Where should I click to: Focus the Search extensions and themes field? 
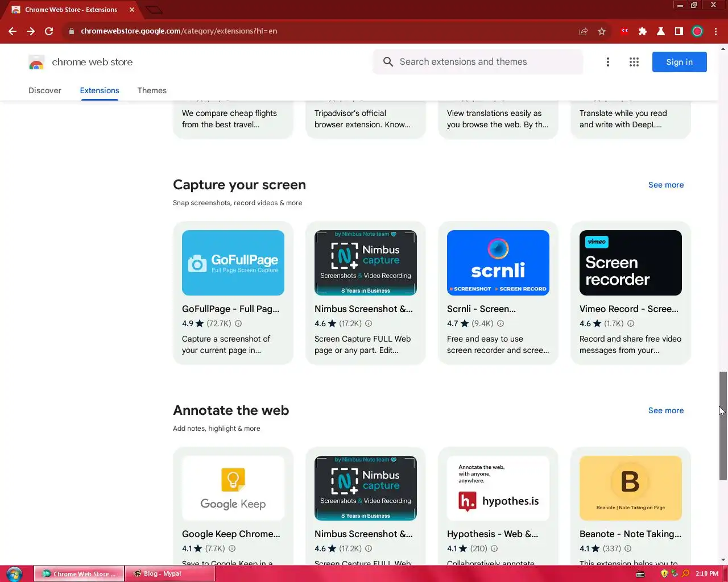[x=478, y=62]
